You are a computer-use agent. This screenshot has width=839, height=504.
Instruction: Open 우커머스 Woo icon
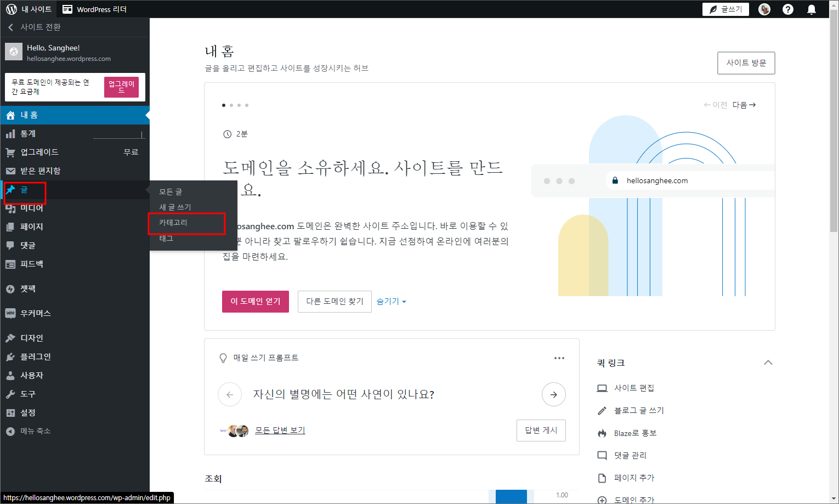point(10,314)
